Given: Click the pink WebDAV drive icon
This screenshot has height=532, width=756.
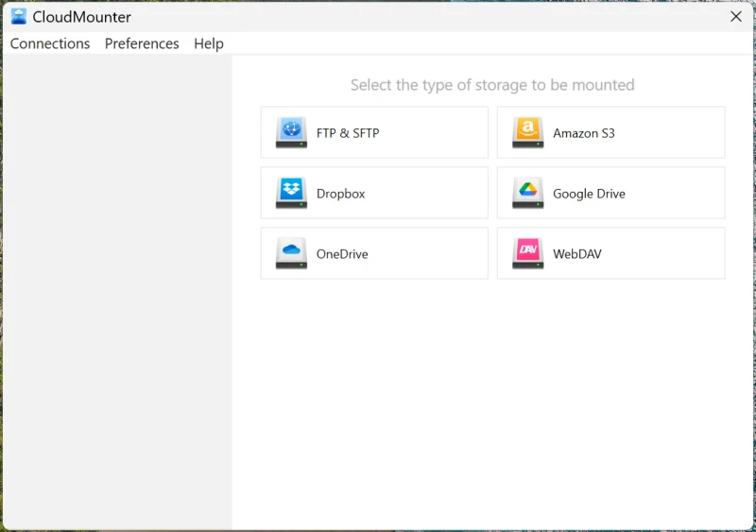Looking at the screenshot, I should [x=527, y=253].
